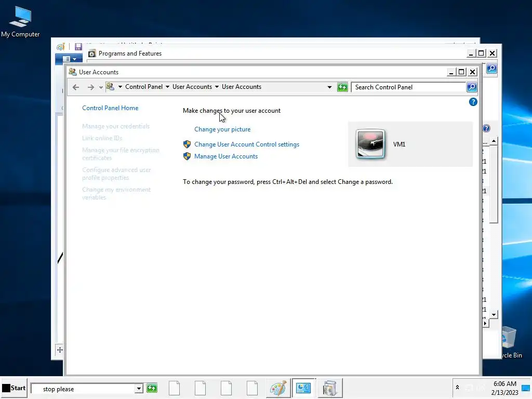The width and height of the screenshot is (532, 399).
Task: Click Manage your credentials
Action: [x=116, y=126]
